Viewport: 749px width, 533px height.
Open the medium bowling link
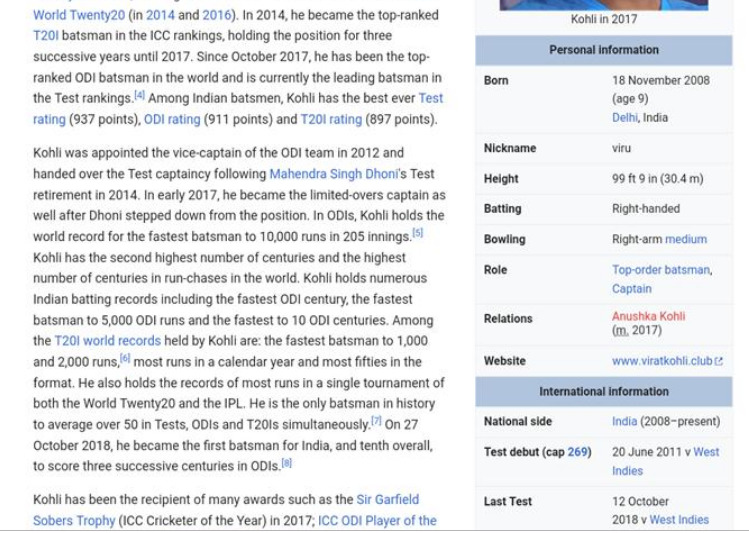click(x=686, y=239)
